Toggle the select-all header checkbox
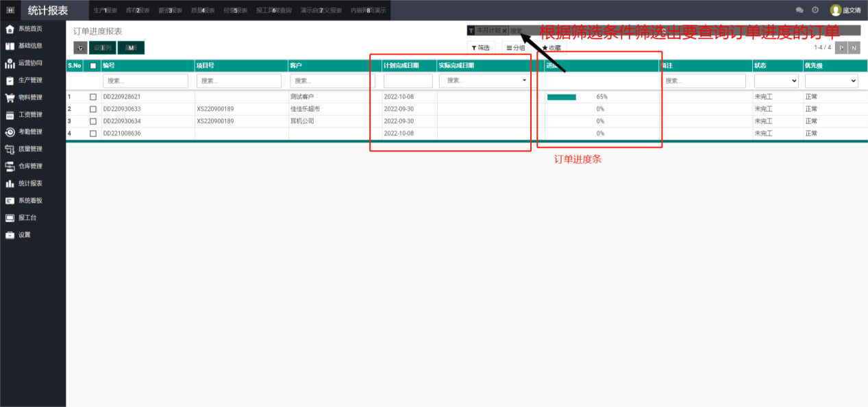The height and width of the screenshot is (407, 868). 93,66
